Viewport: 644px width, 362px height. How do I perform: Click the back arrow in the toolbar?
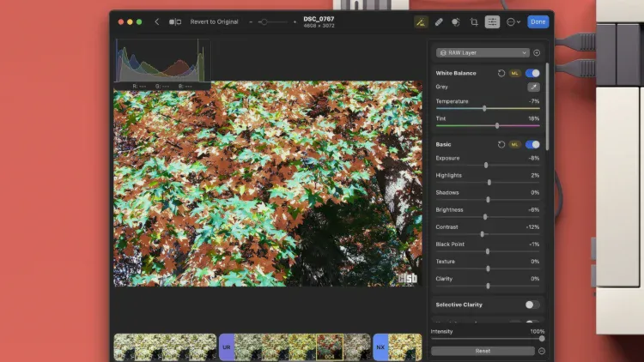(x=156, y=21)
